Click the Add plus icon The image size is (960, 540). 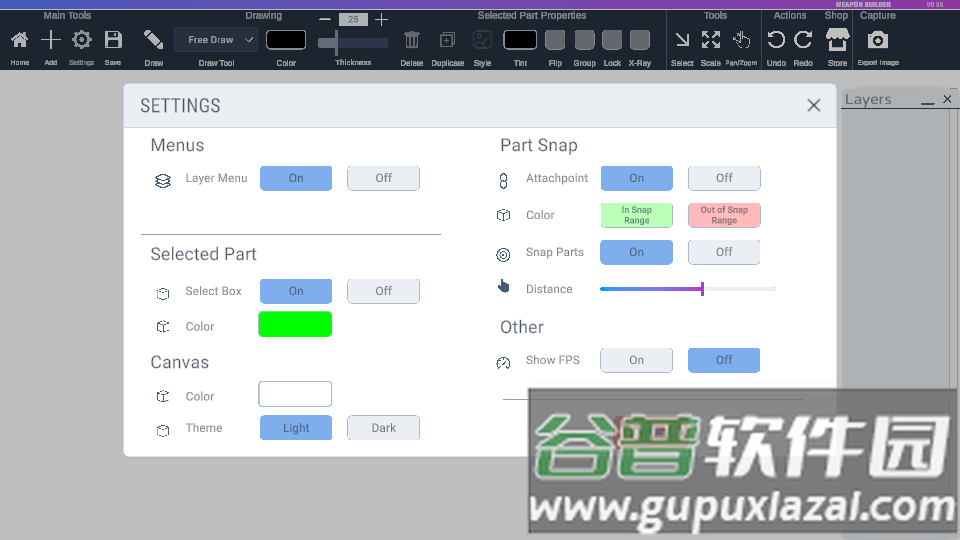click(51, 40)
